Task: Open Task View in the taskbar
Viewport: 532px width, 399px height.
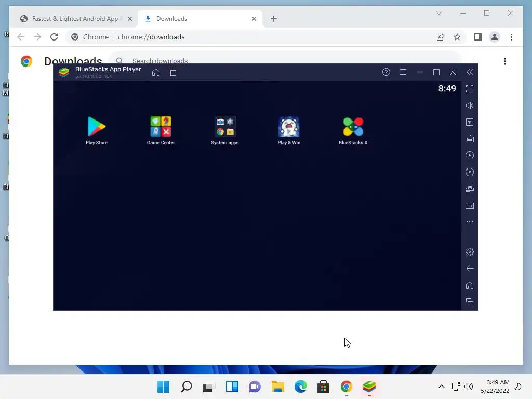Action: click(x=209, y=387)
